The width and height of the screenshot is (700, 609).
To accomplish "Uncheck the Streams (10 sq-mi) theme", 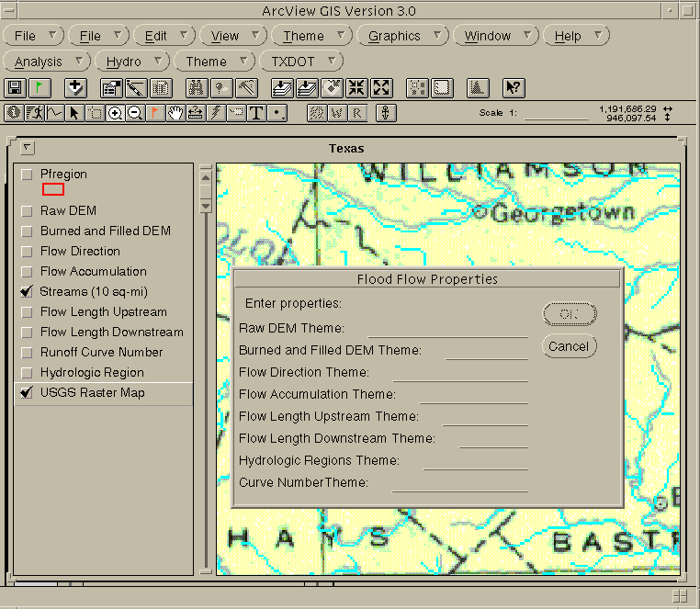I will (x=28, y=292).
